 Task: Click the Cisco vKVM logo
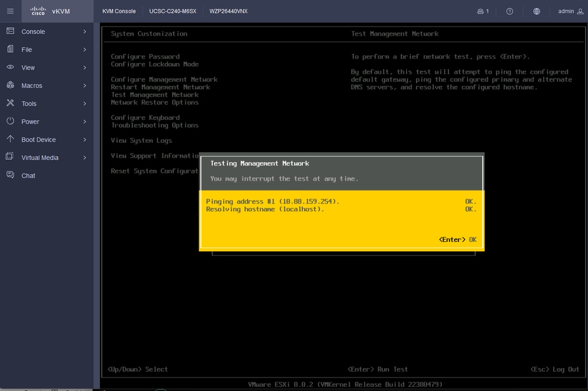(50, 11)
